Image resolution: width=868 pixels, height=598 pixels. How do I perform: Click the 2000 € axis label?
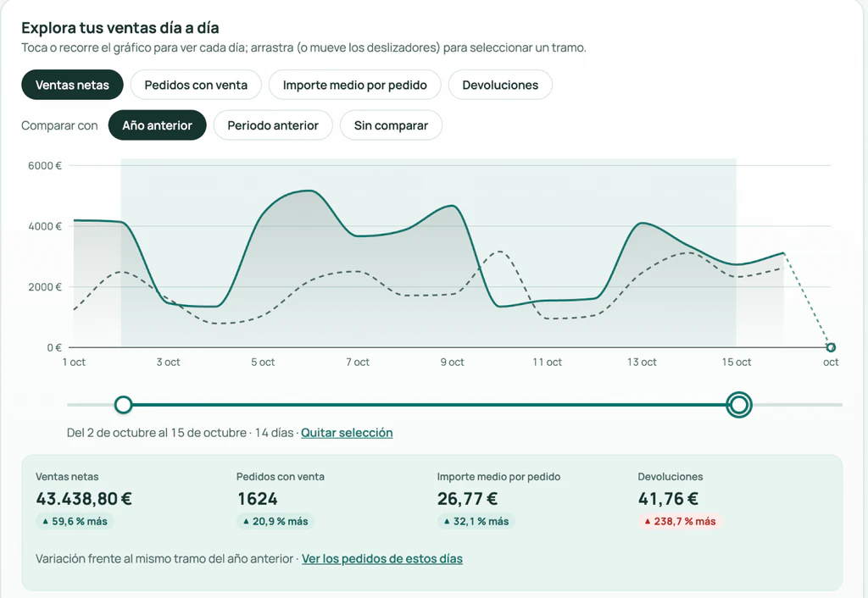click(45, 286)
